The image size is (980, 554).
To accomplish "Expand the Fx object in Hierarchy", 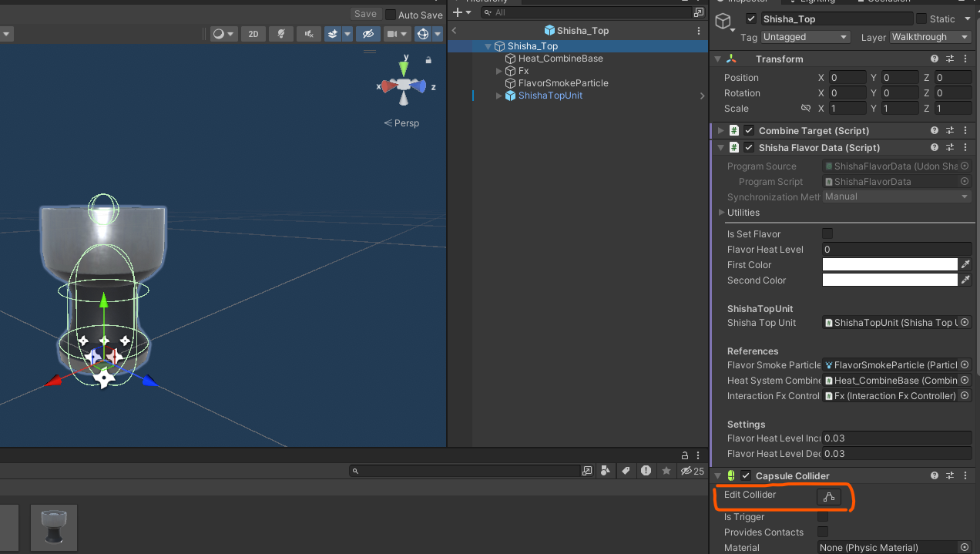I will [499, 71].
